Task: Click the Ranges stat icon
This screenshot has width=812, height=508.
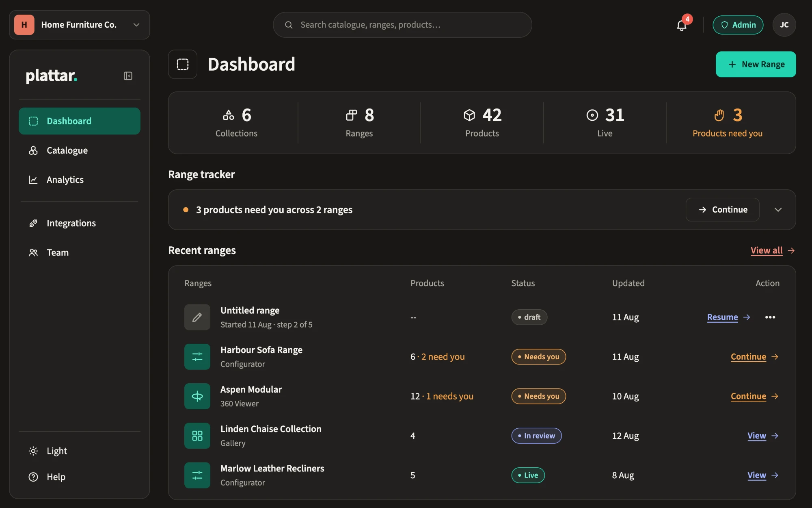Action: click(352, 115)
